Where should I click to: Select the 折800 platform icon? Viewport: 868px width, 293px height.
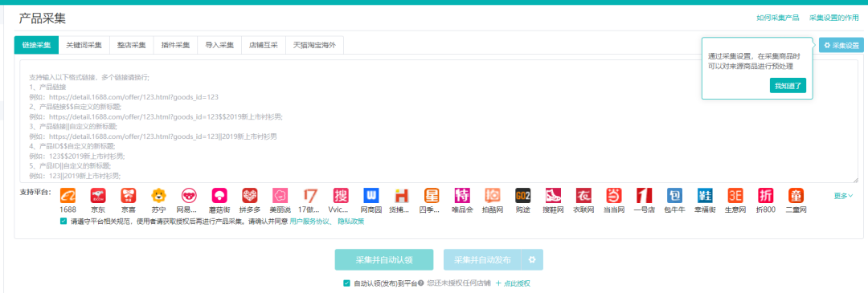tap(765, 196)
